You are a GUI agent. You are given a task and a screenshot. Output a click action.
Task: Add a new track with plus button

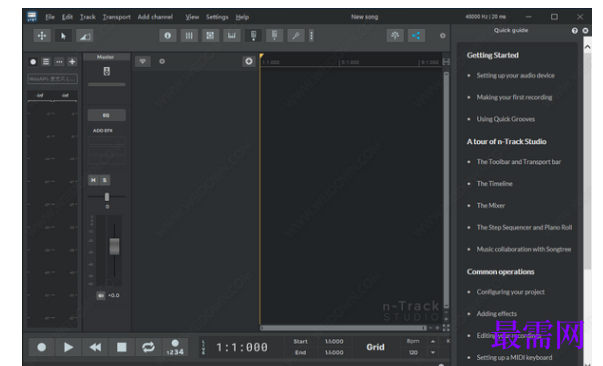coord(249,61)
